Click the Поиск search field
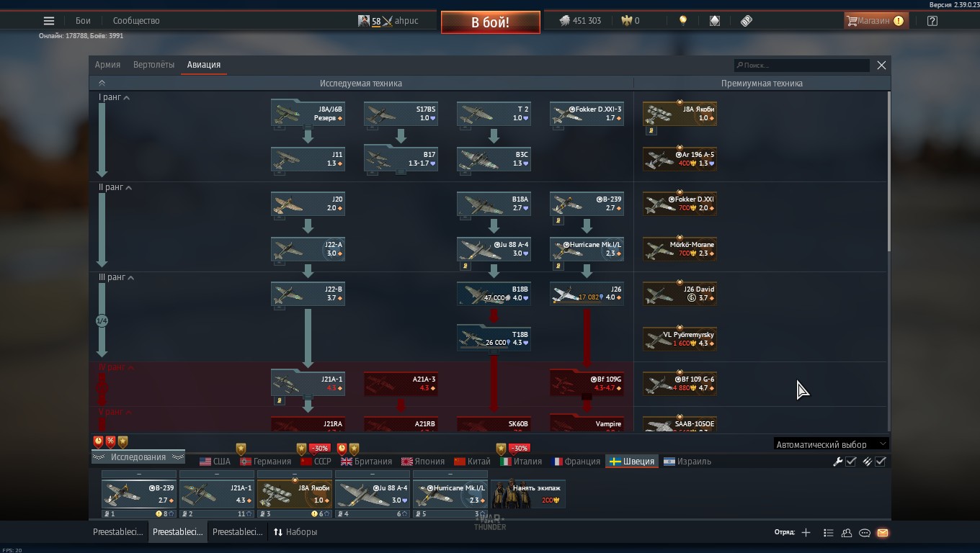Viewport: 980px width, 553px height. [801, 66]
